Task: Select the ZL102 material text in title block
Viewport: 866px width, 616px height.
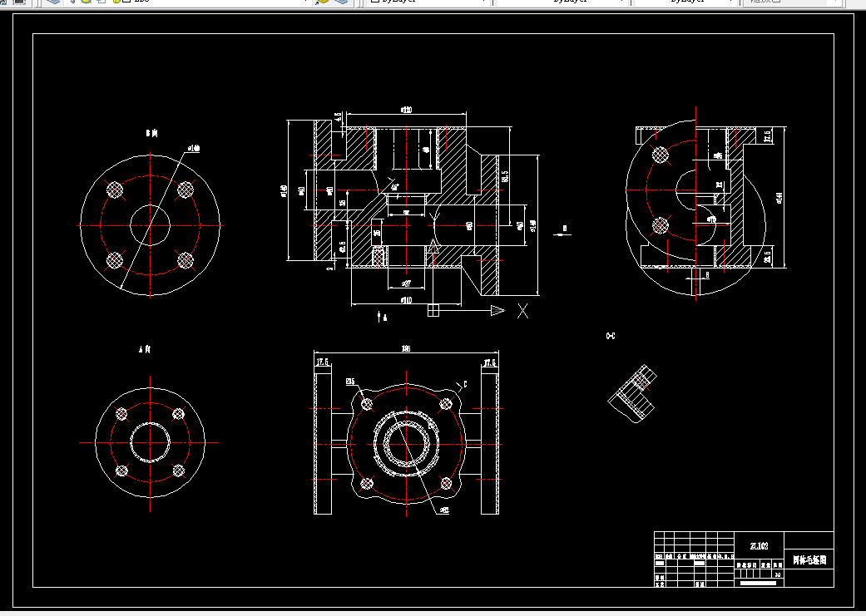Action: point(759,546)
